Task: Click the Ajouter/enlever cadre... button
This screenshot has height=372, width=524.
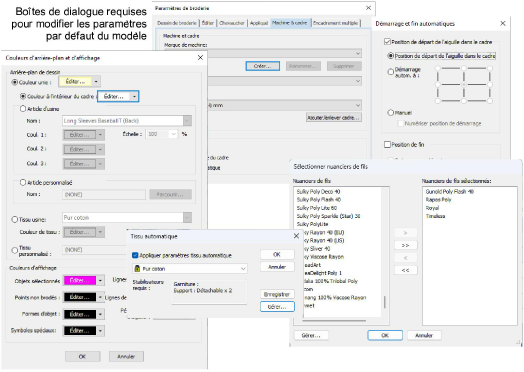Action: (x=334, y=118)
